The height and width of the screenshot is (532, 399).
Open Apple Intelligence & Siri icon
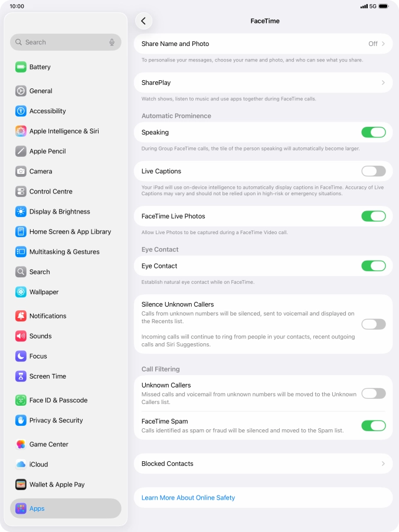click(21, 131)
